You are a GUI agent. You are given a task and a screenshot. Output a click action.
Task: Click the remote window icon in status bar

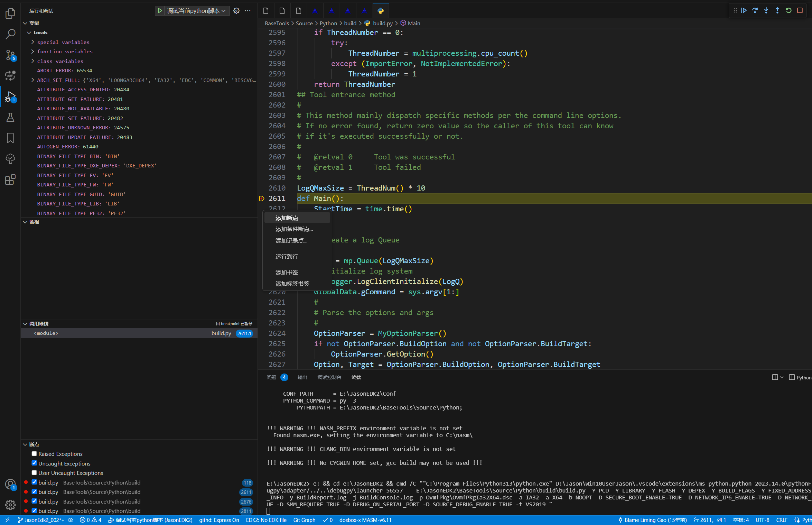coord(7,520)
